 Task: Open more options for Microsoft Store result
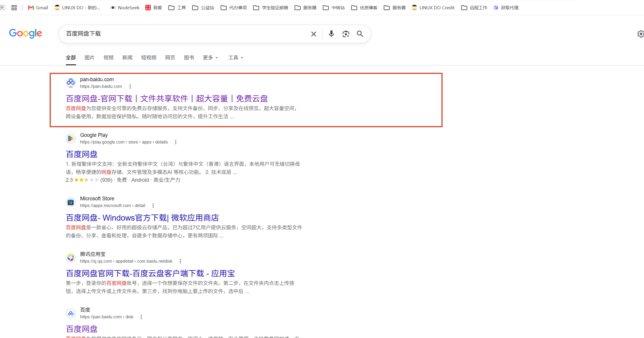point(153,206)
